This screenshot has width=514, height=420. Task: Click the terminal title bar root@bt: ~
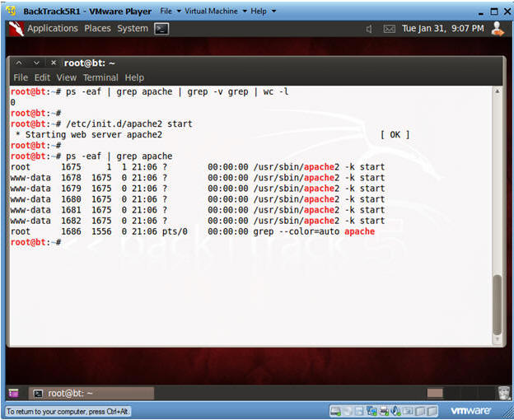pos(89,63)
